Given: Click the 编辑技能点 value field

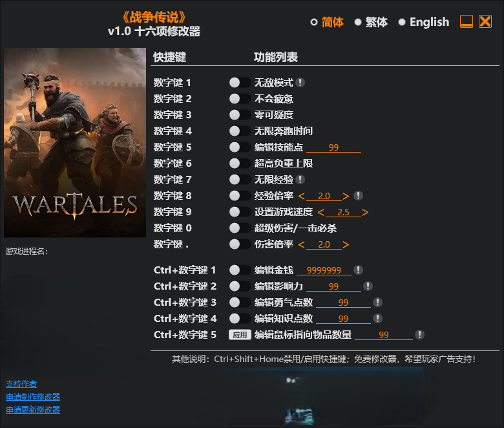Looking at the screenshot, I should [x=333, y=147].
